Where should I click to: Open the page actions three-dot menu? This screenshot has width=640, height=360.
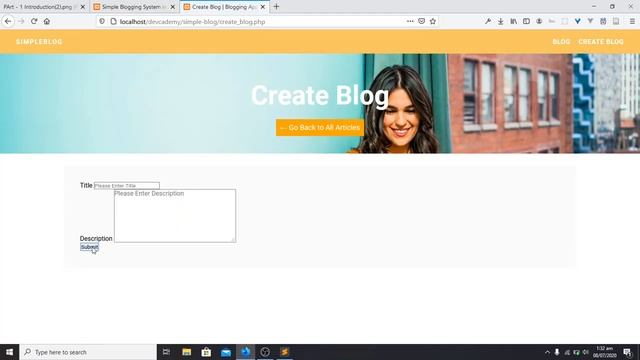(410, 21)
